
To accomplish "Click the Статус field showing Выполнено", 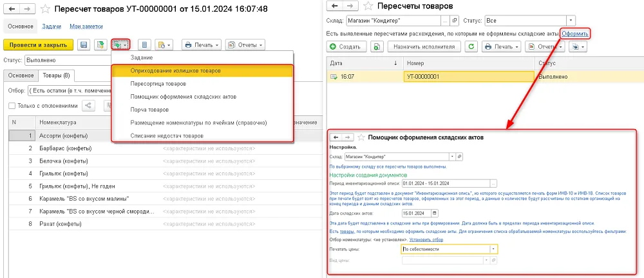I will coord(68,60).
